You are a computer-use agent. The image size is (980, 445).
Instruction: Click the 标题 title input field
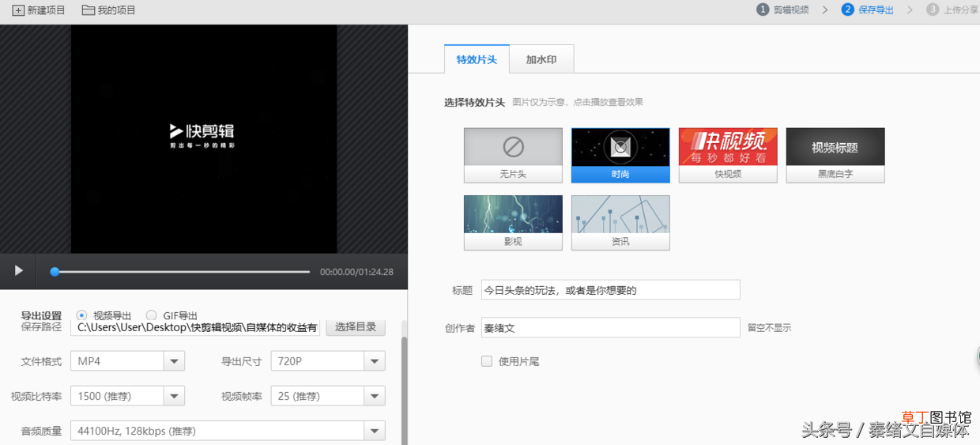[x=611, y=290]
